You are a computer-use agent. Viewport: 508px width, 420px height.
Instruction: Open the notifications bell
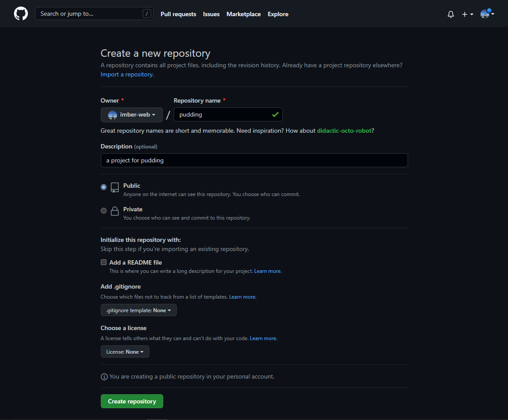pos(451,14)
